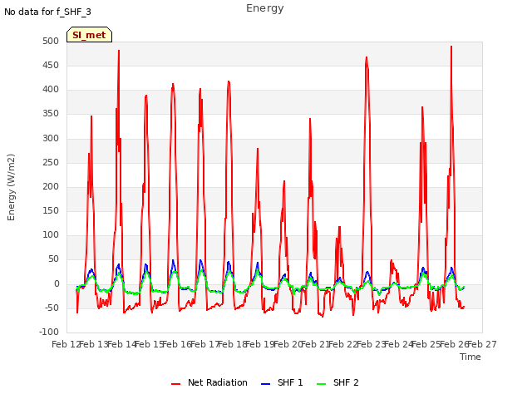Click the Net Radiation peak near Feb 26

tap(451, 47)
